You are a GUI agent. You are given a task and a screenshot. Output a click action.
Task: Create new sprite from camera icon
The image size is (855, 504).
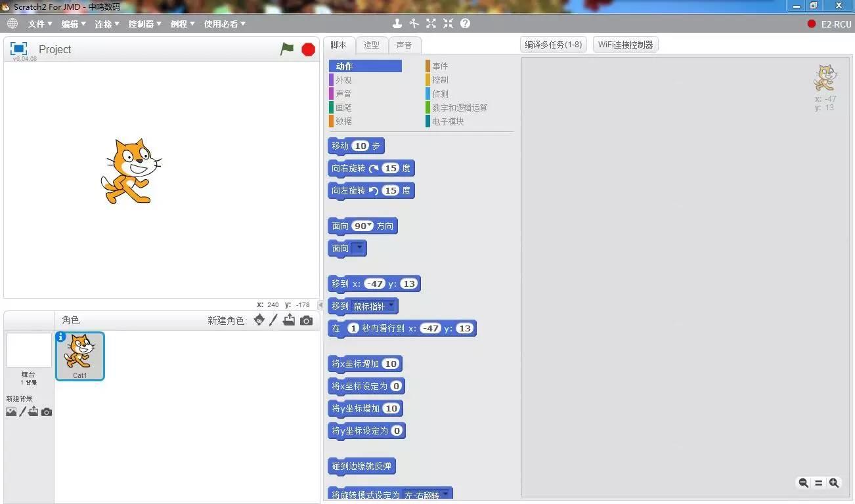(x=306, y=320)
